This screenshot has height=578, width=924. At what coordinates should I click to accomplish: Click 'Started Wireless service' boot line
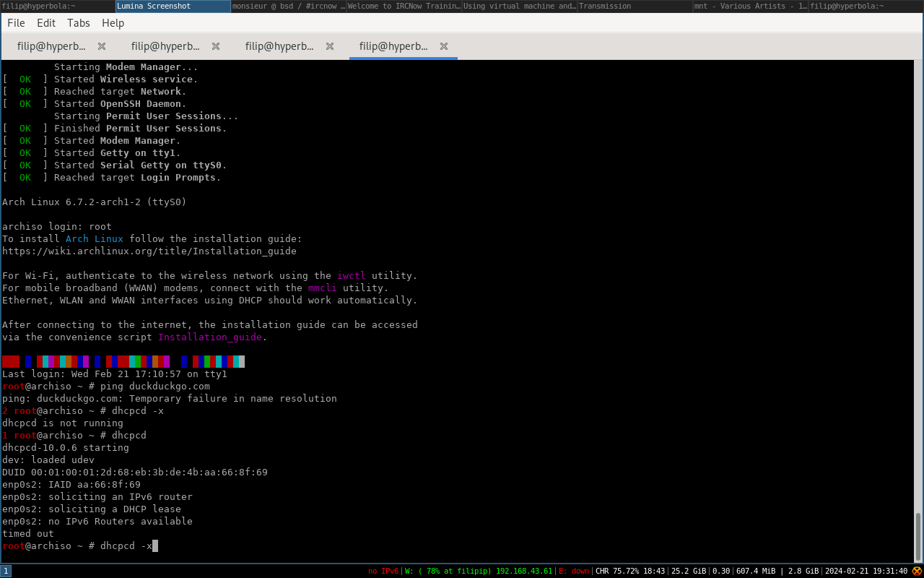100,79
